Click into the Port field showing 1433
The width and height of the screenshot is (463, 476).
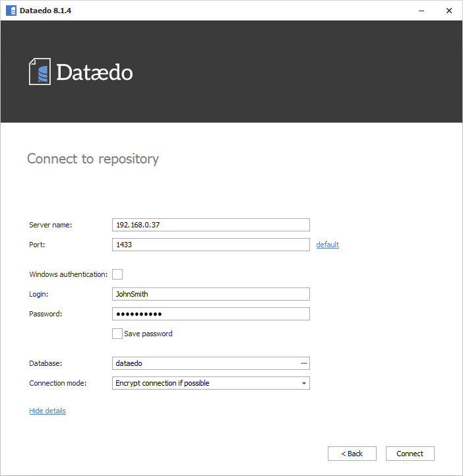click(x=211, y=245)
